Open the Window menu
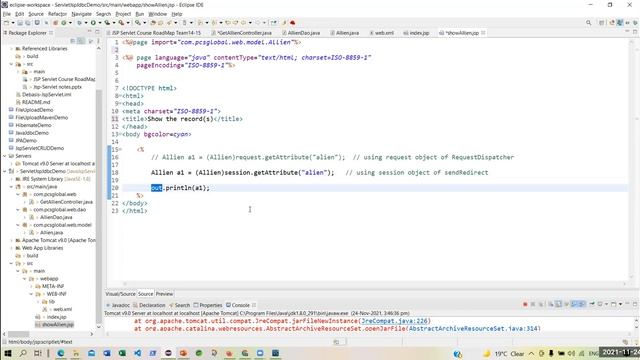Screen dimensions: 640x360 click(x=158, y=14)
